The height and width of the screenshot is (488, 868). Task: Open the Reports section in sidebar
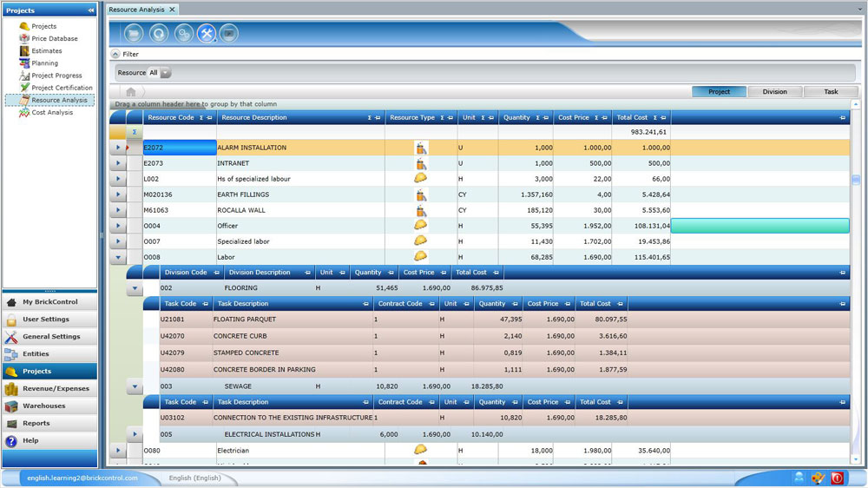(36, 424)
